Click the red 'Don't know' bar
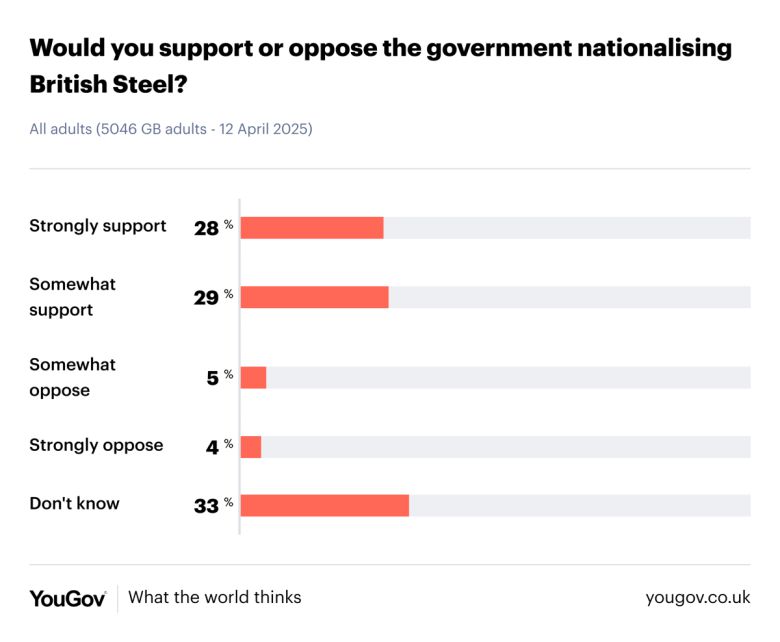The width and height of the screenshot is (780, 642). coord(325,505)
